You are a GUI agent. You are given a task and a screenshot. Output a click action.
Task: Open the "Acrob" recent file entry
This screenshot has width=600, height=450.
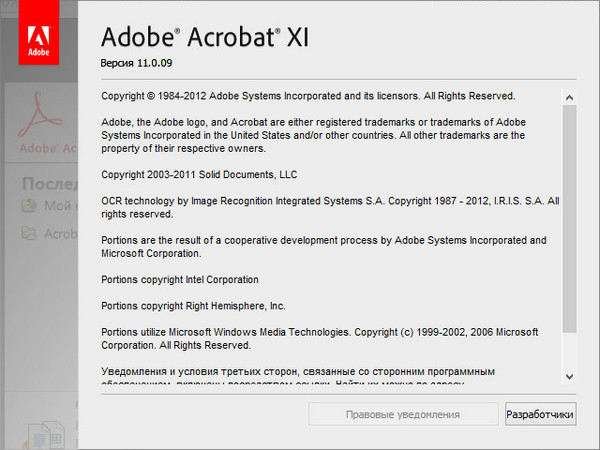(x=60, y=234)
